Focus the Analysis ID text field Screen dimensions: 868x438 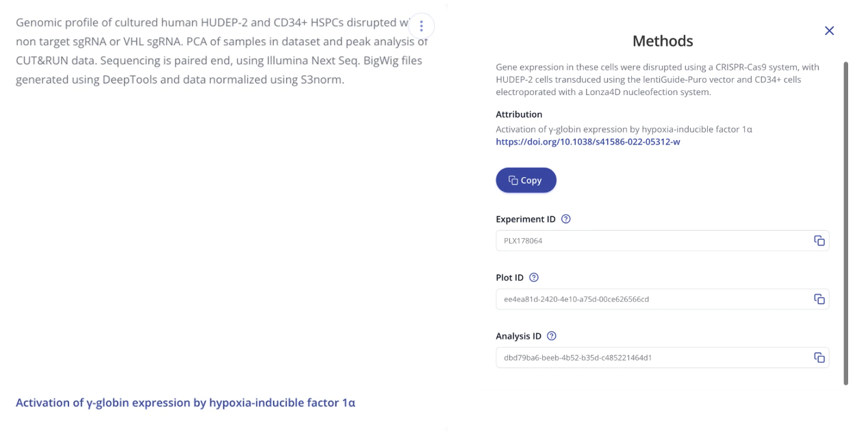[650, 357]
